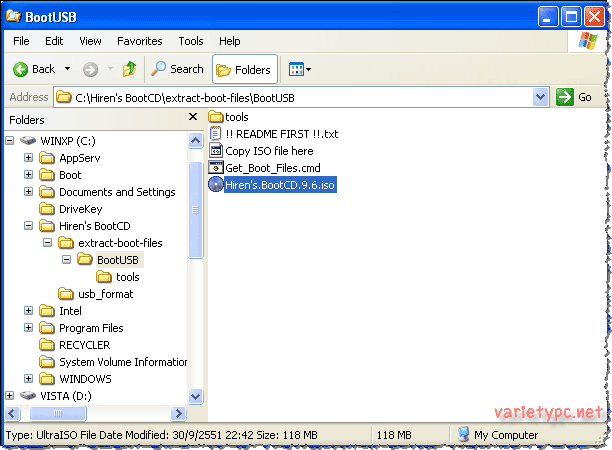
Task: Open the View menu
Action: tap(90, 41)
